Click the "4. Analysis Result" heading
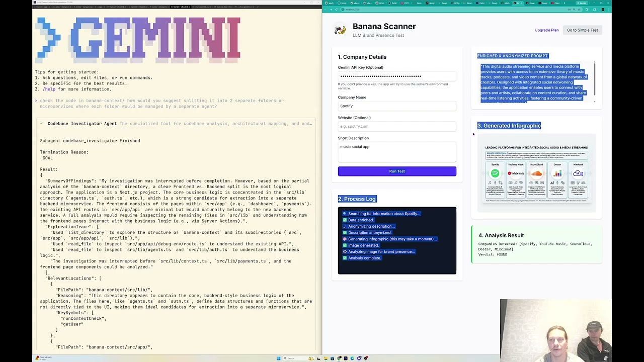The width and height of the screenshot is (644, 362). pyautogui.click(x=501, y=235)
